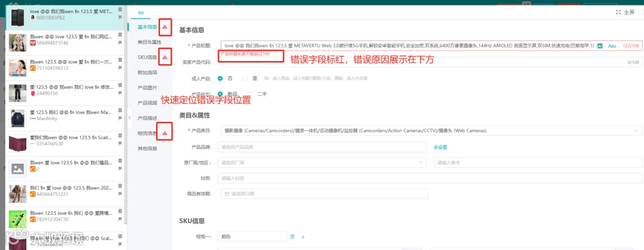Flag the product with ID 566494873746

(x=120, y=42)
